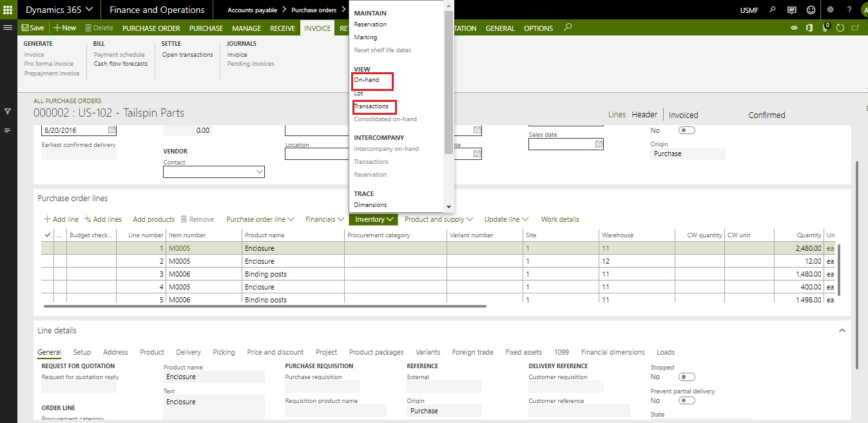Open form in new window icon
The height and width of the screenshot is (423, 868).
(x=855, y=28)
